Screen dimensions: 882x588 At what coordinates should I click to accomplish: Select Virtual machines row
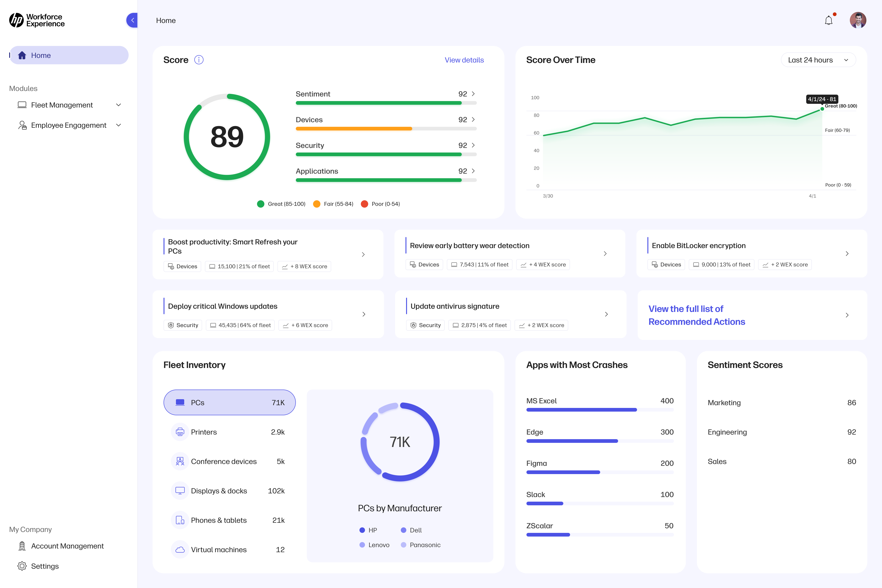(229, 549)
